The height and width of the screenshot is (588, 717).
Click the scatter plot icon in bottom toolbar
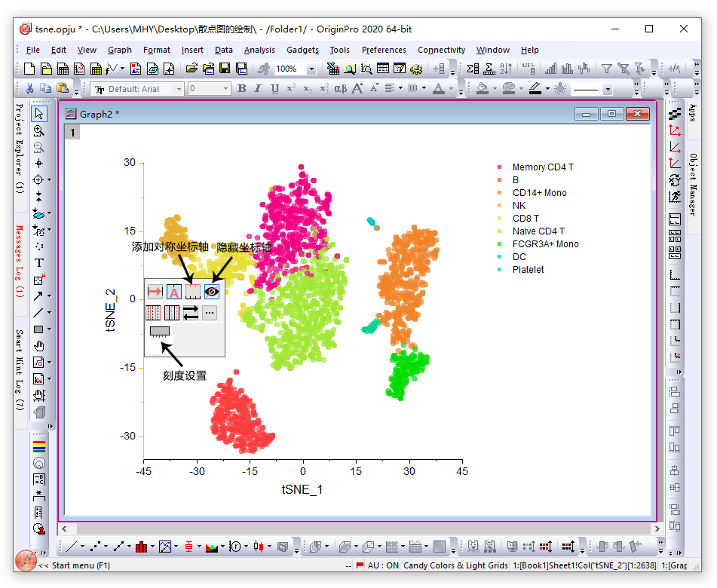pyautogui.click(x=96, y=547)
